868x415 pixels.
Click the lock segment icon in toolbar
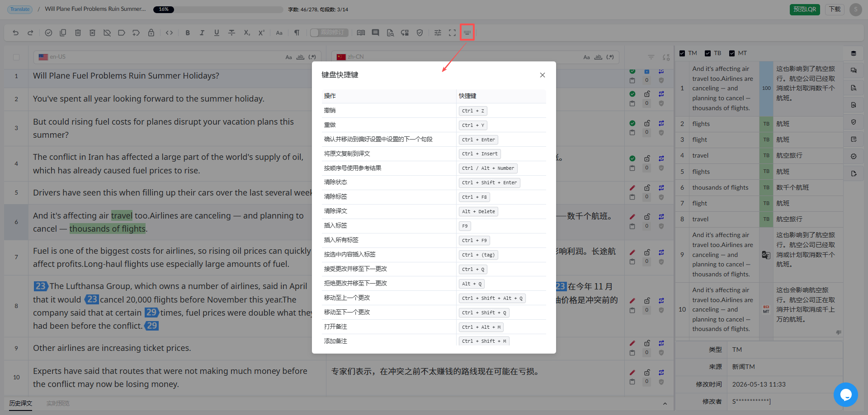pyautogui.click(x=151, y=33)
